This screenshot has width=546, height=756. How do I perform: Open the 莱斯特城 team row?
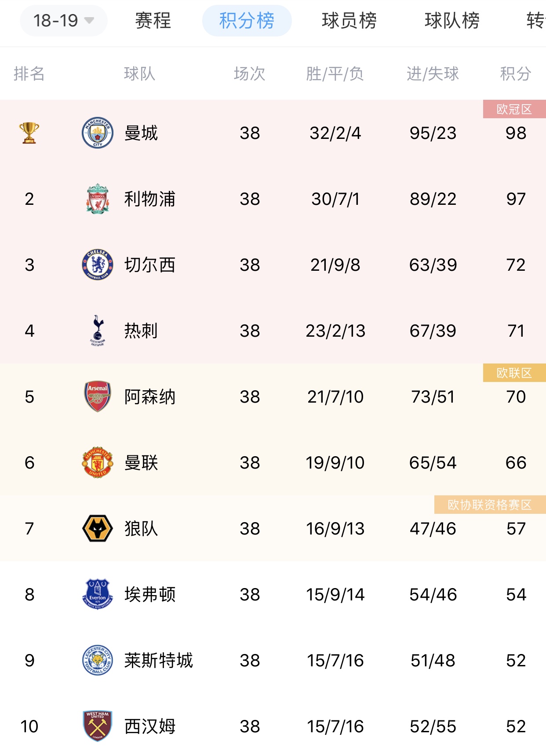[x=273, y=660]
